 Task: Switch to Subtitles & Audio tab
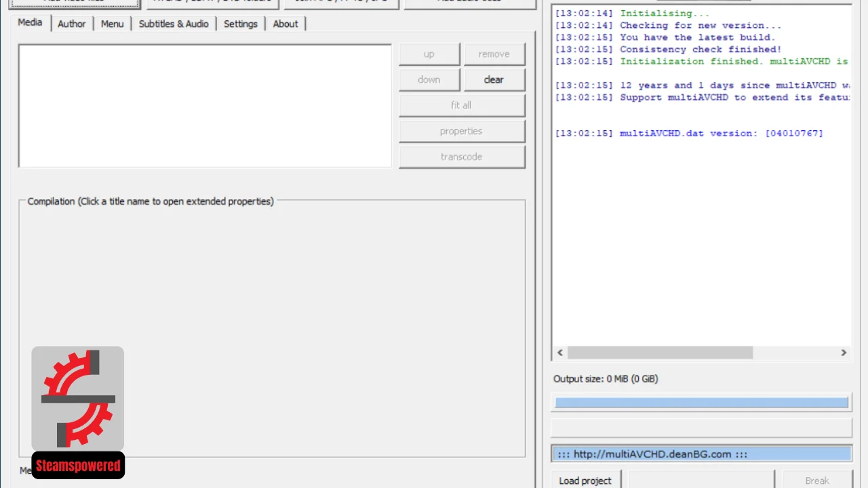pos(174,24)
